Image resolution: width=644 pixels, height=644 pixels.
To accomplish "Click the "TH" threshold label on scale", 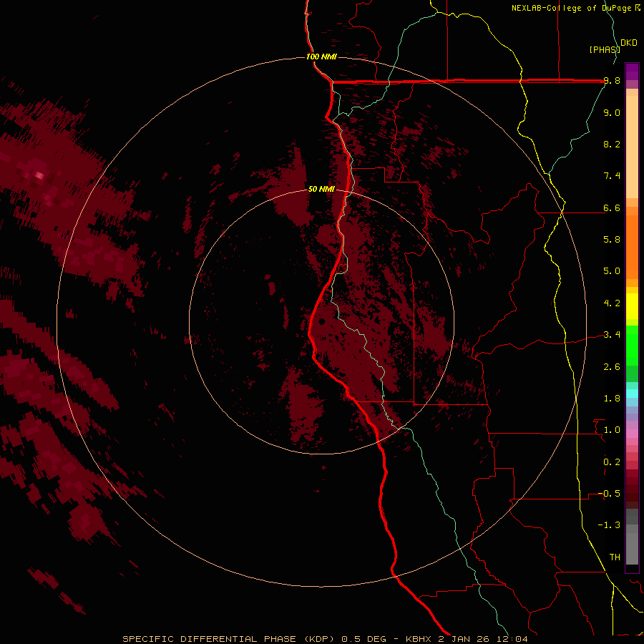I will pyautogui.click(x=615, y=557).
